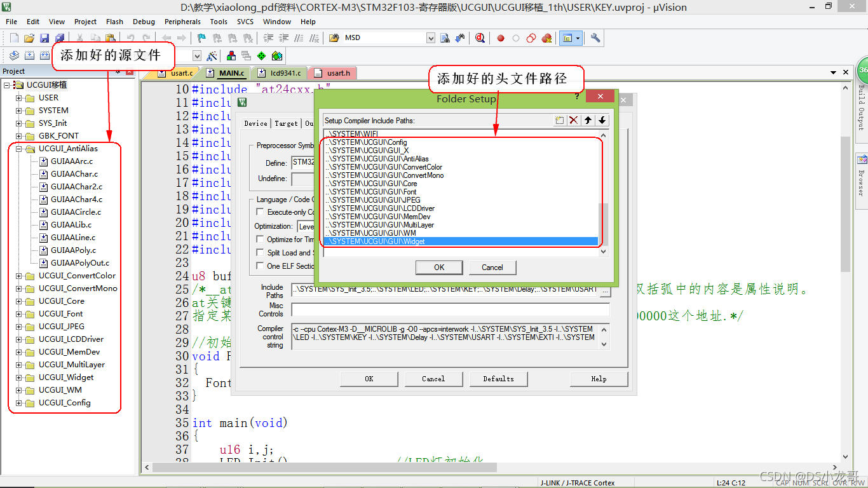Rebuild all target files icon

(44, 56)
